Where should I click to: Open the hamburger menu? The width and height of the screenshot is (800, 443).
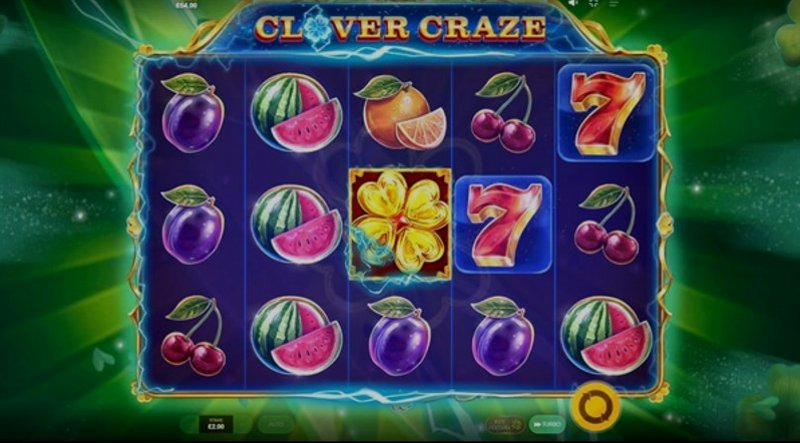coord(613,3)
